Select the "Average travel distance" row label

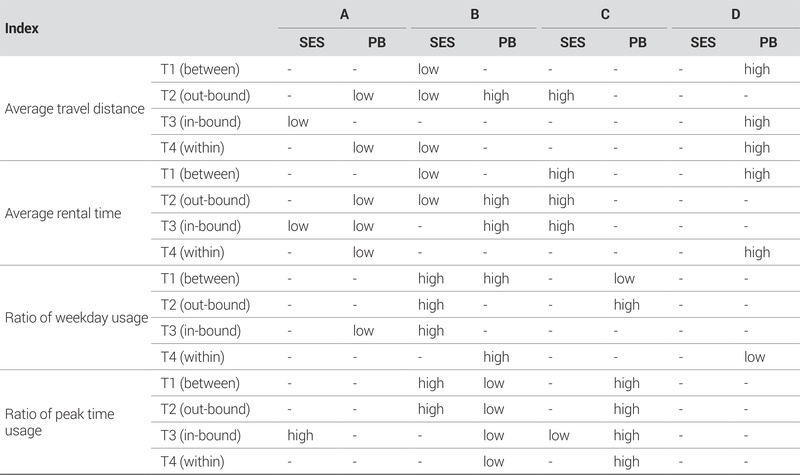point(75,107)
